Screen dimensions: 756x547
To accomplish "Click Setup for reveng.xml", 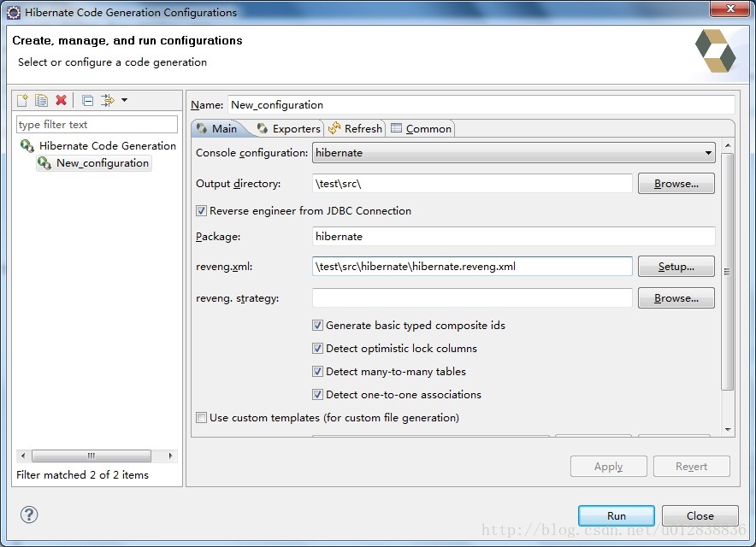I will click(676, 267).
